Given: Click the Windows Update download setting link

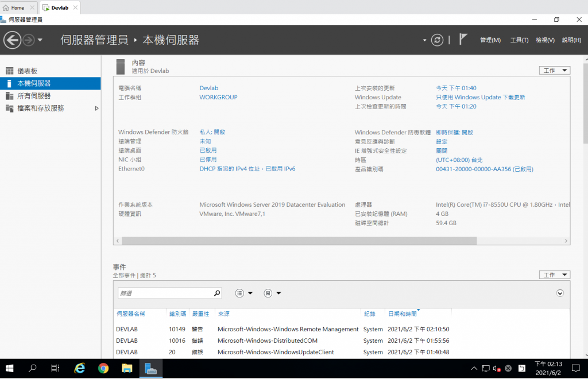Looking at the screenshot, I should click(x=481, y=97).
